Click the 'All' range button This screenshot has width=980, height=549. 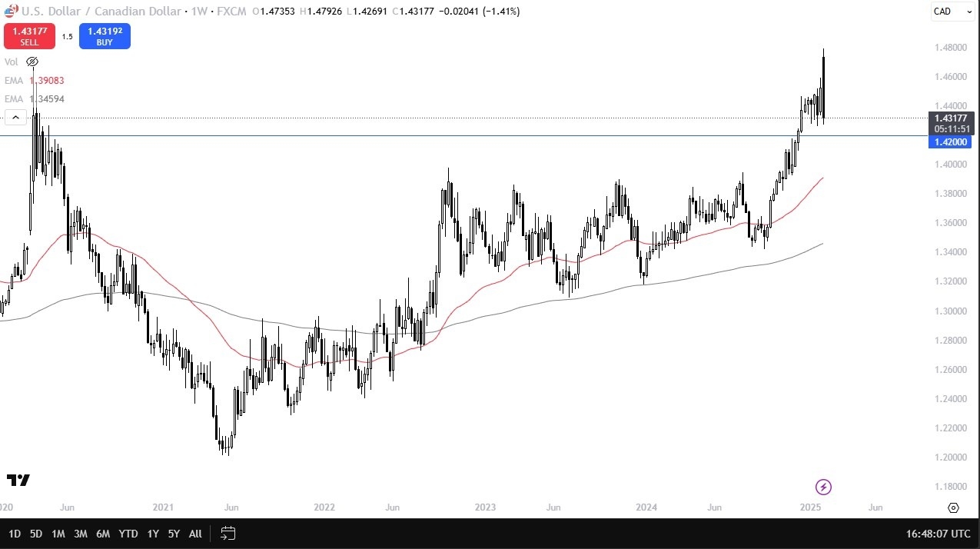pyautogui.click(x=194, y=533)
